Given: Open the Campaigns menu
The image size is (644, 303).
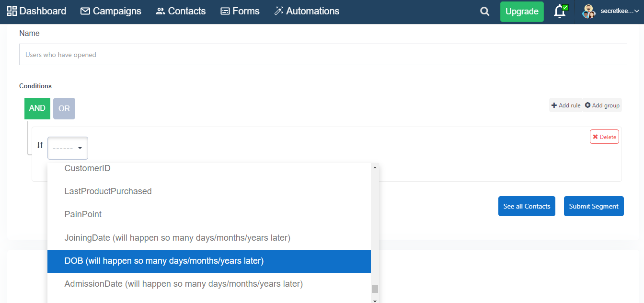Looking at the screenshot, I should 111,11.
